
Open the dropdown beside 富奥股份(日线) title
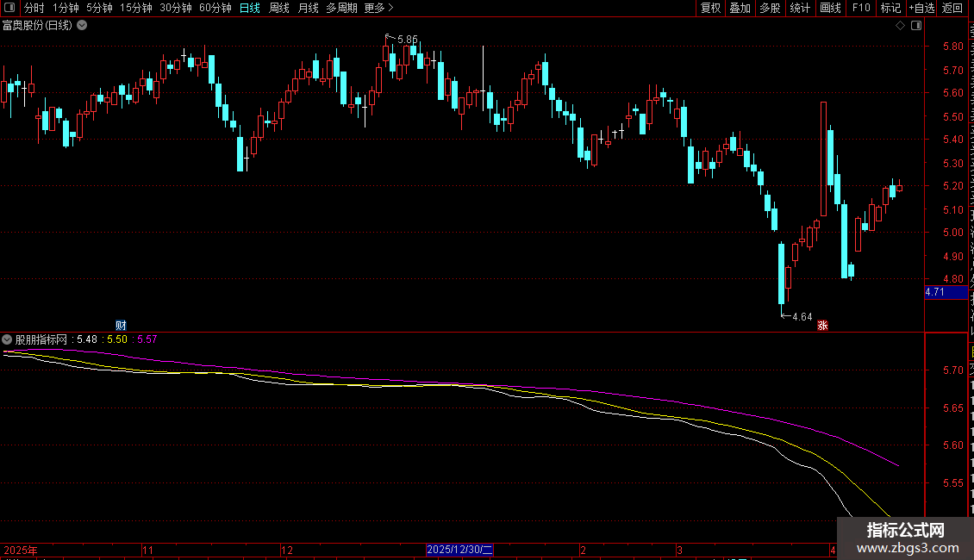[x=82, y=26]
